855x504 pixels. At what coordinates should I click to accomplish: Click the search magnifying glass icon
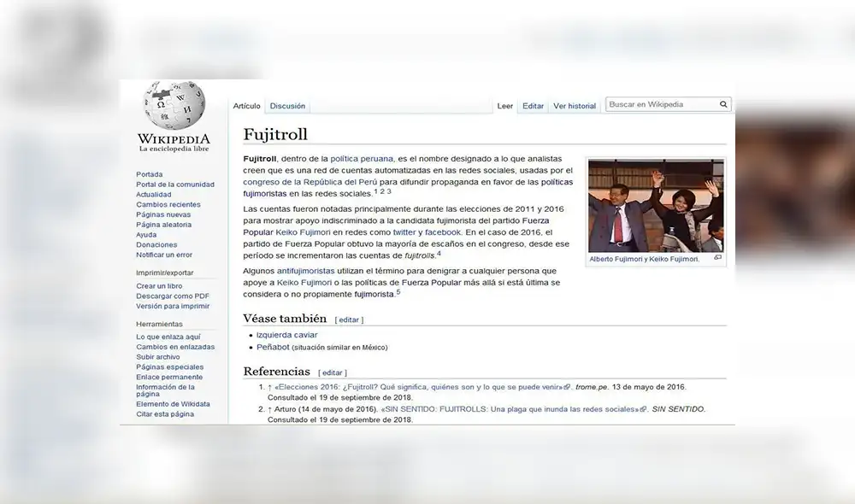coord(722,103)
